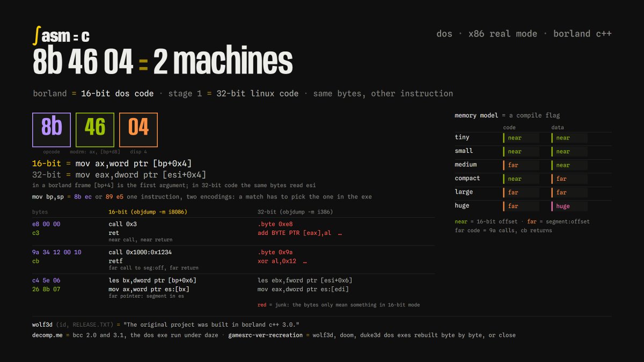Click the 'far' code cell in the huge row
Screen dimensions: 644x362
(x=521, y=206)
